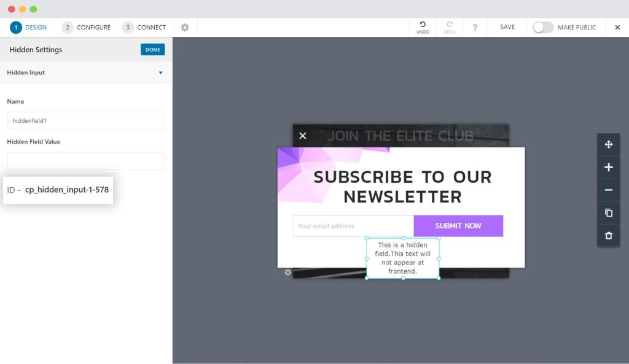Click the small gear icon below popup

point(287,273)
